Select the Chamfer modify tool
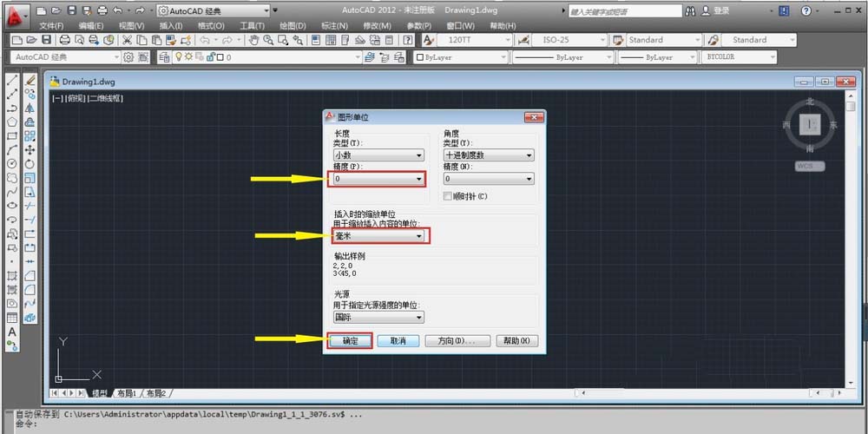Viewport: 868px width, 434px height. click(x=30, y=275)
